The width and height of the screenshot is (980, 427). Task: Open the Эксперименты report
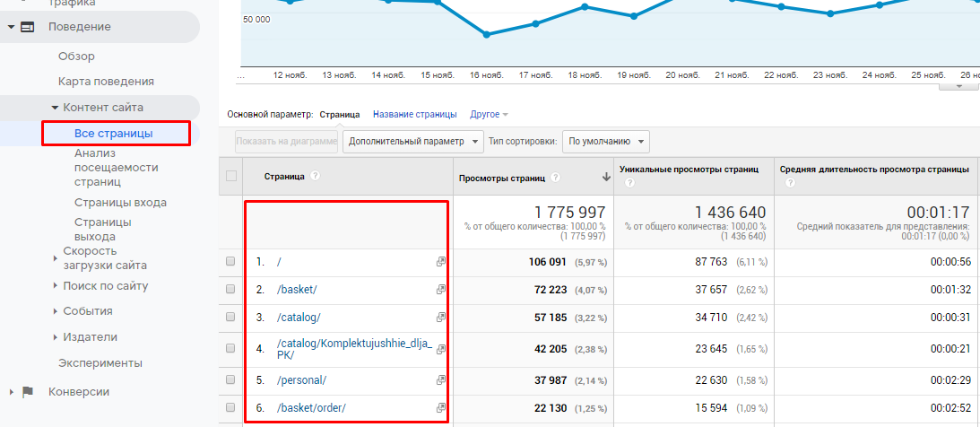tap(100, 362)
